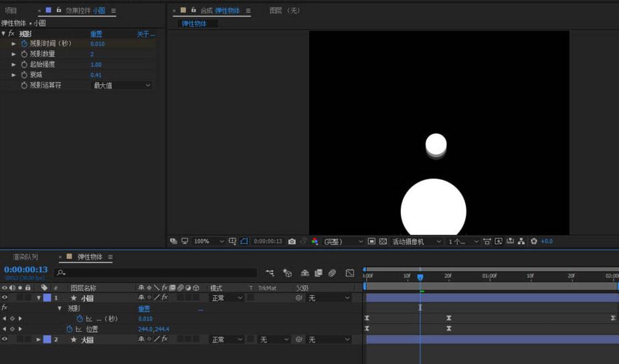Toggle visibility of the 大圆 layer
Screen dimensions: 619x364
[x=5, y=340]
